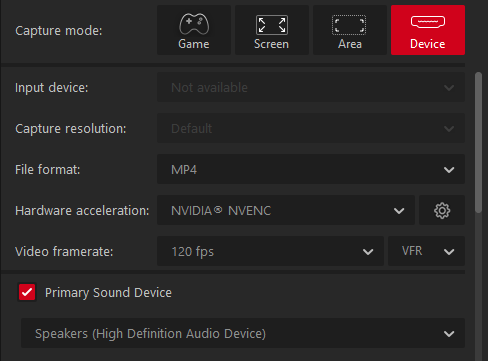Click the vertical scrollbar thumb
This screenshot has height=361, width=488.
point(478,142)
